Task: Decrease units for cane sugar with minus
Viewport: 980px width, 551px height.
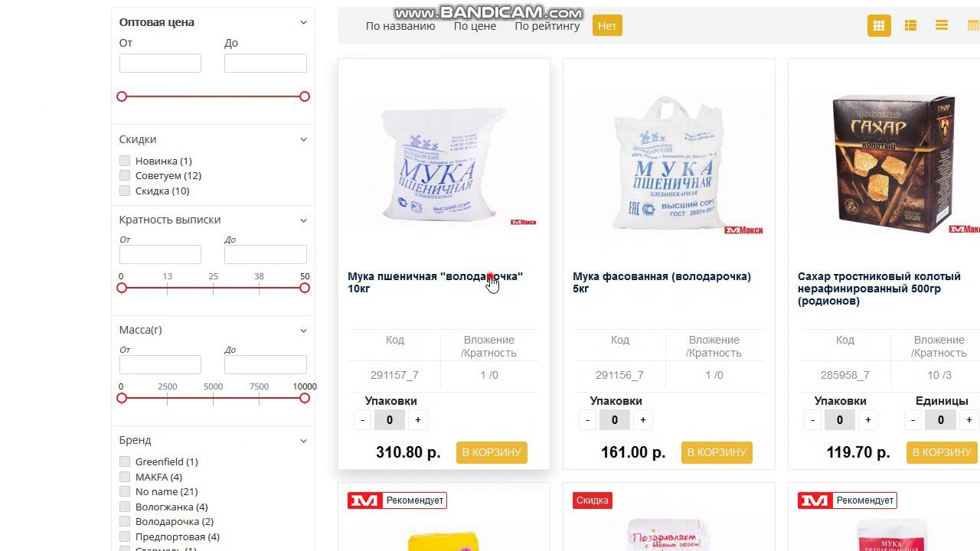Action: (x=913, y=419)
